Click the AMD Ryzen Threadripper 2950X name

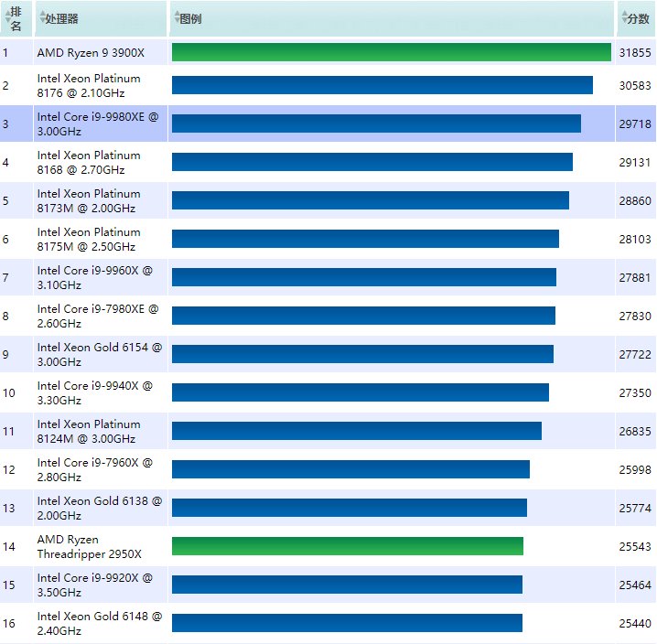tap(89, 547)
